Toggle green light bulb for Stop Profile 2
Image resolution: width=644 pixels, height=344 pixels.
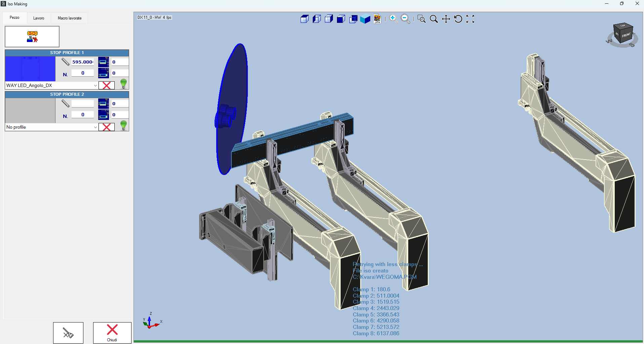point(123,125)
